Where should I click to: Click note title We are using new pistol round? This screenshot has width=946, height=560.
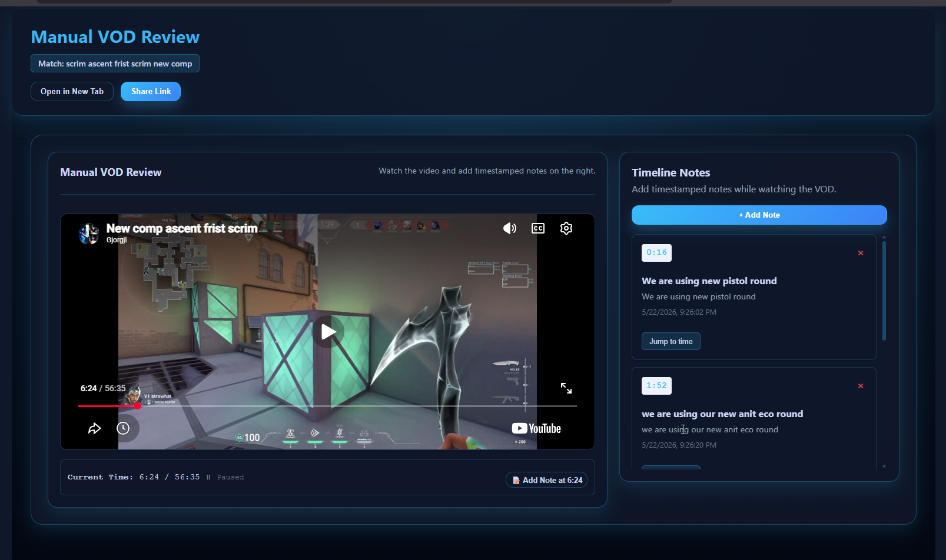click(x=709, y=281)
